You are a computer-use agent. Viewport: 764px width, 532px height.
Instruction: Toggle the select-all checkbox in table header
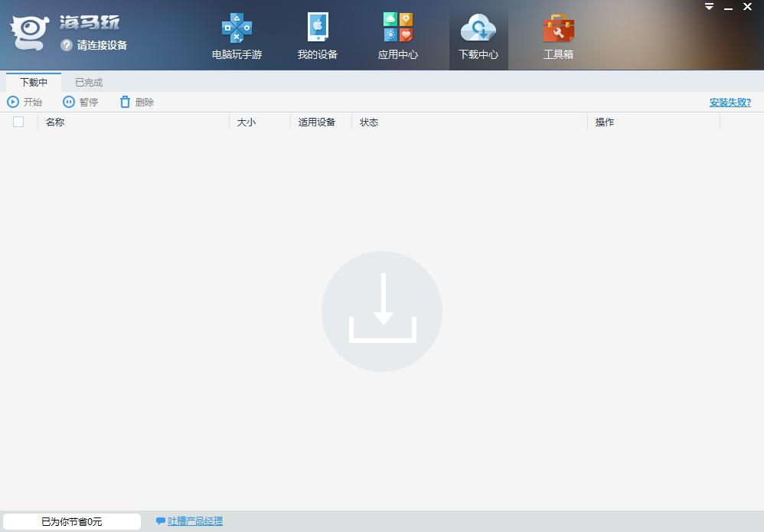[x=18, y=122]
